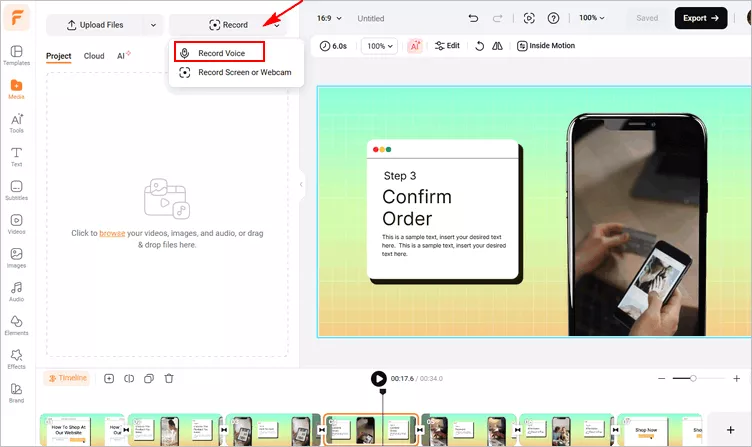Switch to the Project tab
The image size is (752, 447).
[59, 56]
